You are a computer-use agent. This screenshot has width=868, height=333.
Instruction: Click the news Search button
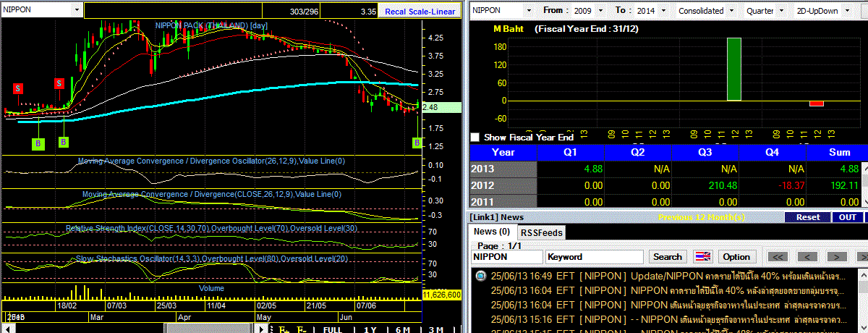click(668, 256)
